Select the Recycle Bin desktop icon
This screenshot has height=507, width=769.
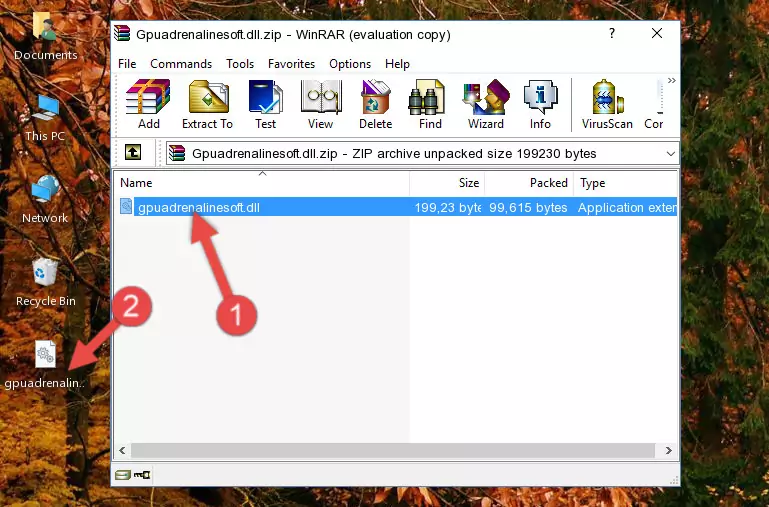[46, 282]
